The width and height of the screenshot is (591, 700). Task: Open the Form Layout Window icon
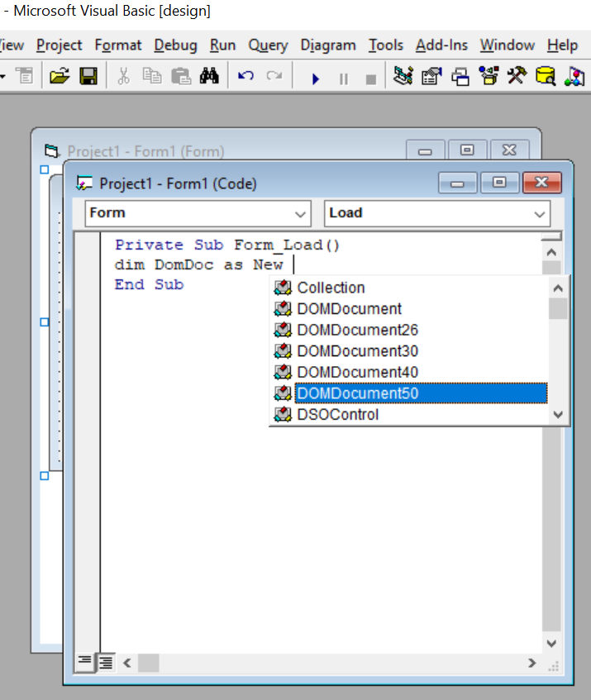[460, 76]
